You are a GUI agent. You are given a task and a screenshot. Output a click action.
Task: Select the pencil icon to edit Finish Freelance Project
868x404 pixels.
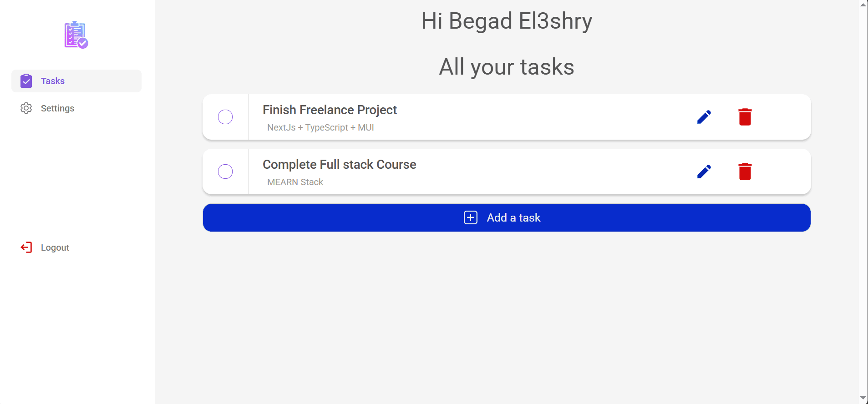[x=703, y=116]
